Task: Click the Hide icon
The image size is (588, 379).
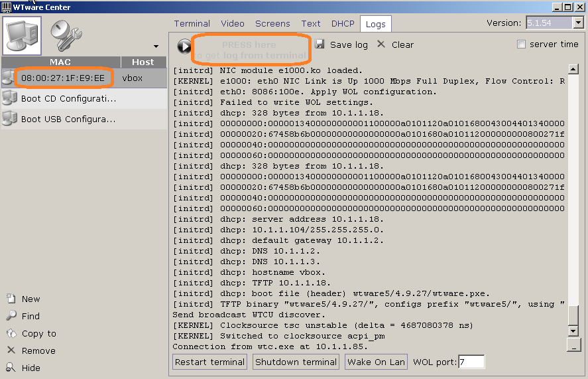Action: (11, 367)
